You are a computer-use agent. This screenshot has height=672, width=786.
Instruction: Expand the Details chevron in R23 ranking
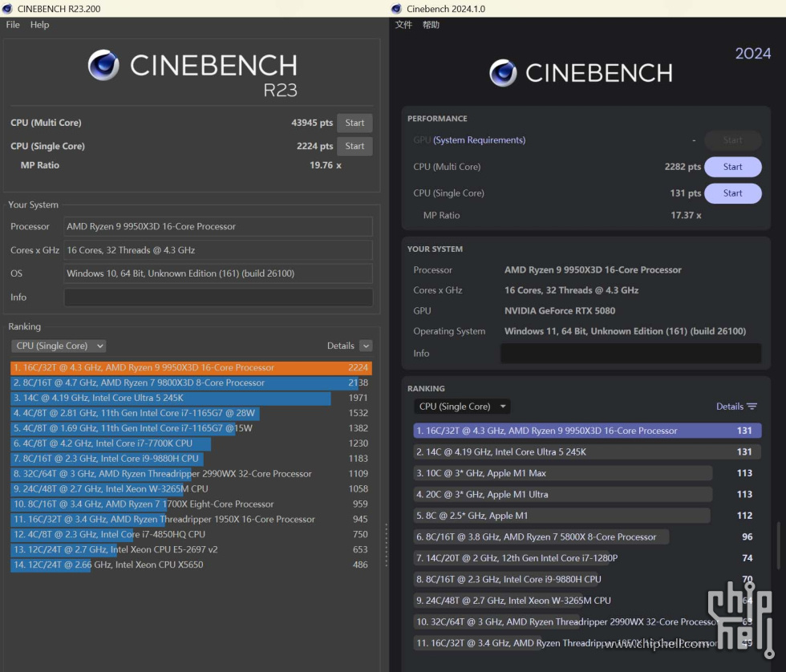tap(366, 346)
